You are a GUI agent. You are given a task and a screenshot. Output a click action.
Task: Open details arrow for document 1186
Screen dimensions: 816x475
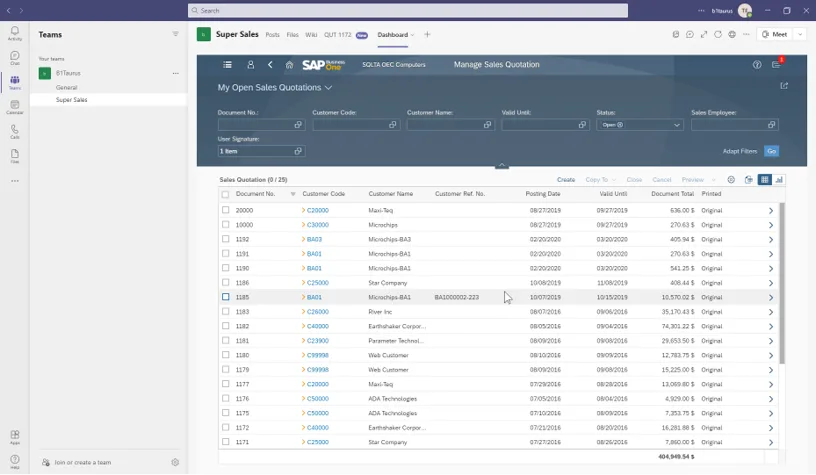(771, 283)
